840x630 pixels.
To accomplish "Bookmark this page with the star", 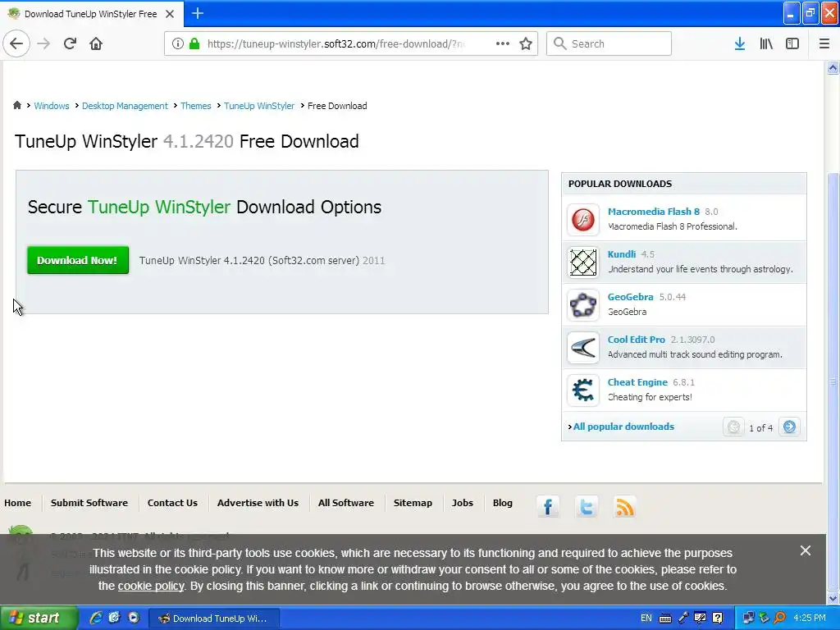I will pyautogui.click(x=526, y=43).
